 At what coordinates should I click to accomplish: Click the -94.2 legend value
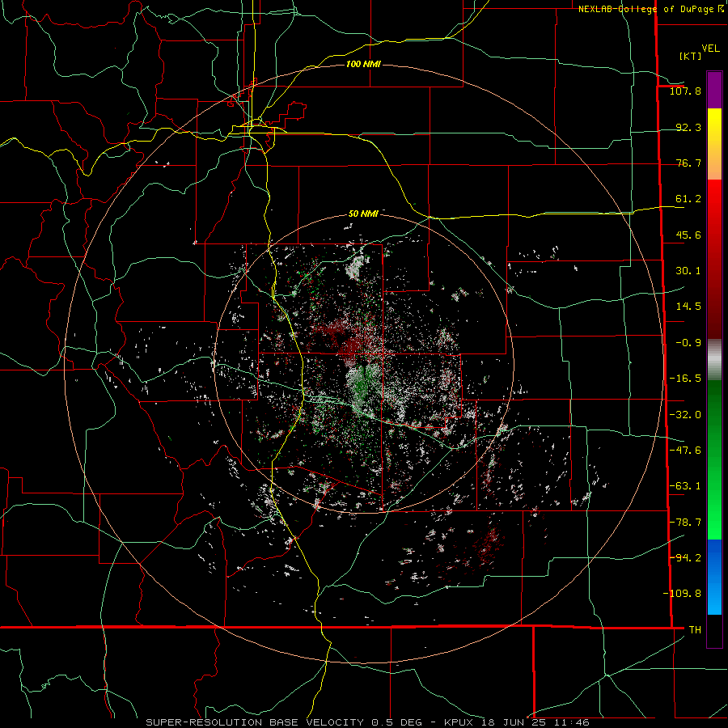(x=685, y=557)
